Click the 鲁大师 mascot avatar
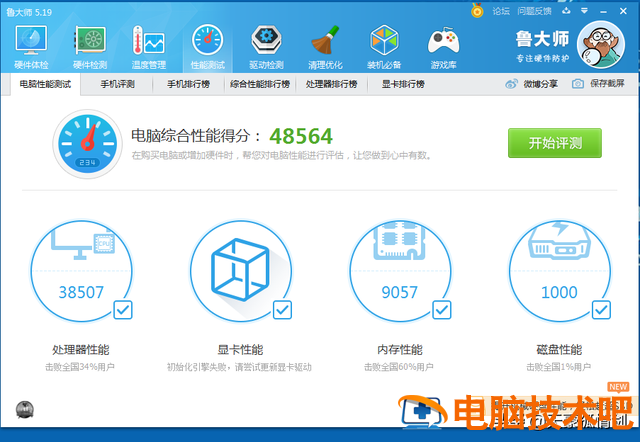 [601, 44]
